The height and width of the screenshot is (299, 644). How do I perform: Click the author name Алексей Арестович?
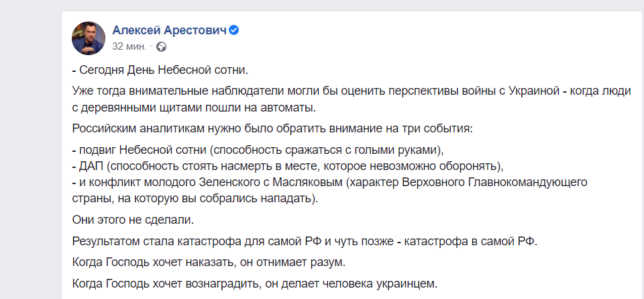pyautogui.click(x=169, y=30)
